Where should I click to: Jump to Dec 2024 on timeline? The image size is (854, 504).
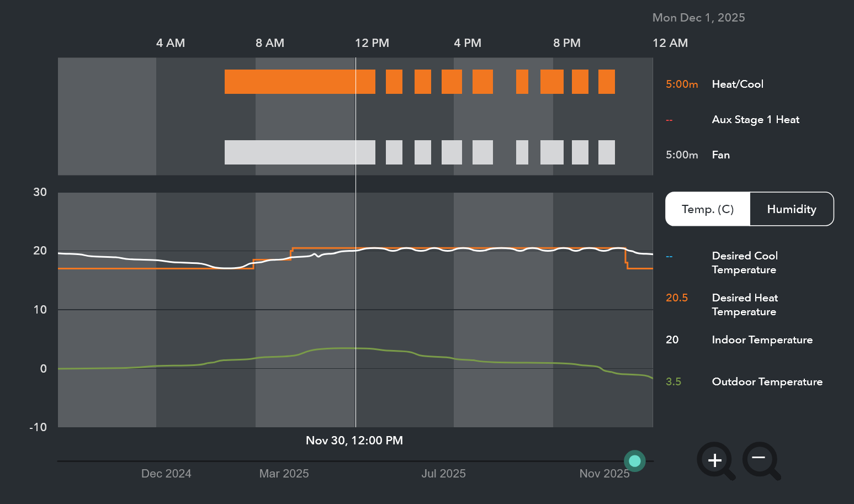[166, 474]
